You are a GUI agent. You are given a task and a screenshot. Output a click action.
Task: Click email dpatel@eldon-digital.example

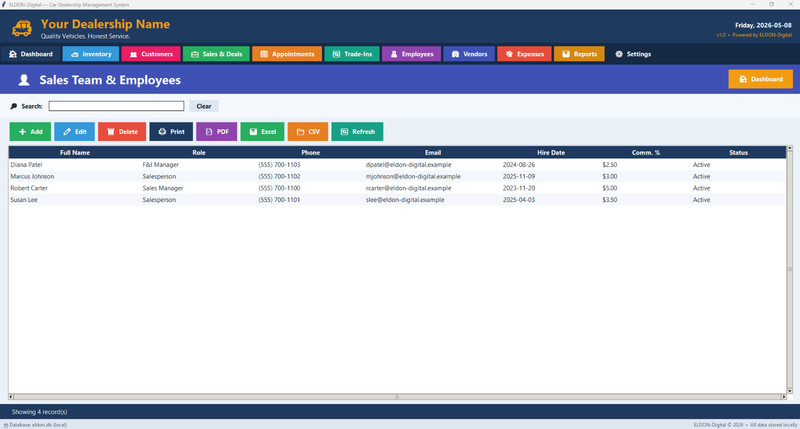[x=408, y=165]
